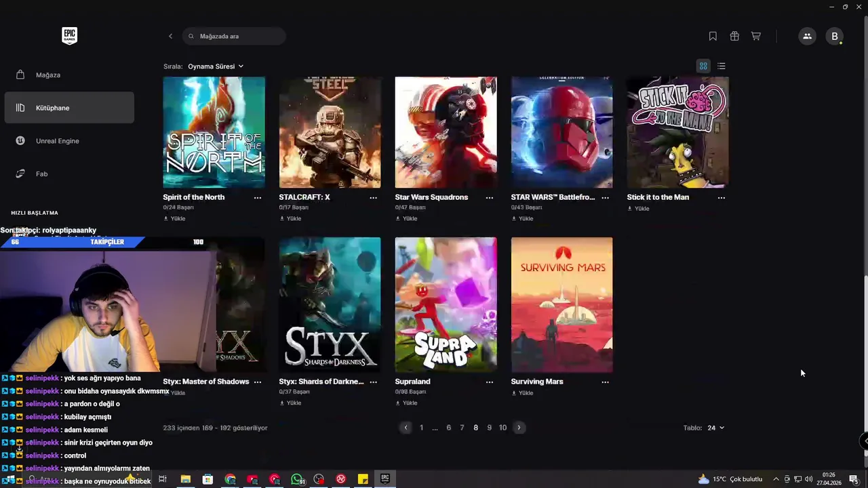Show hidden system tray icons
The image size is (868, 488).
(x=776, y=479)
